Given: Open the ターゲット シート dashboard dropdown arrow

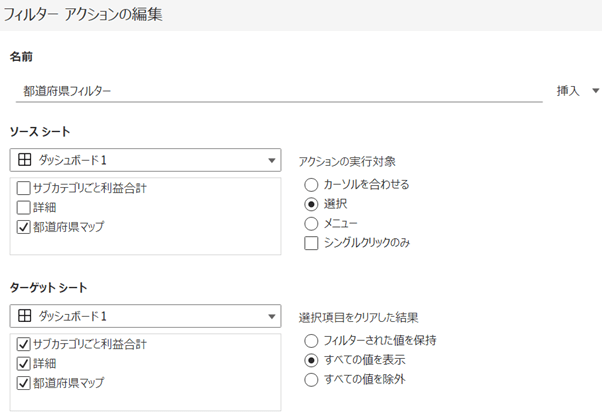Looking at the screenshot, I should pyautogui.click(x=272, y=316).
